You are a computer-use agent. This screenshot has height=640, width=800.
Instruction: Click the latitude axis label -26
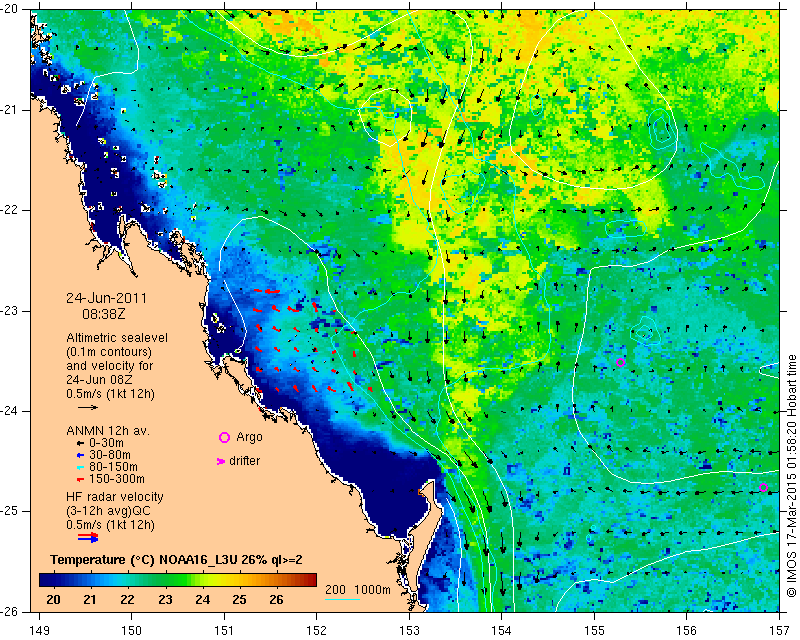[x=9, y=612]
